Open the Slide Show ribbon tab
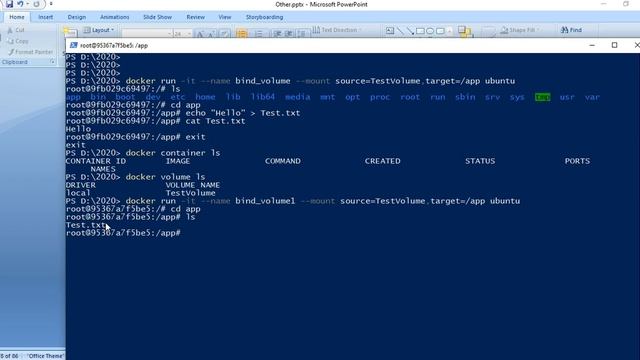 (157, 17)
